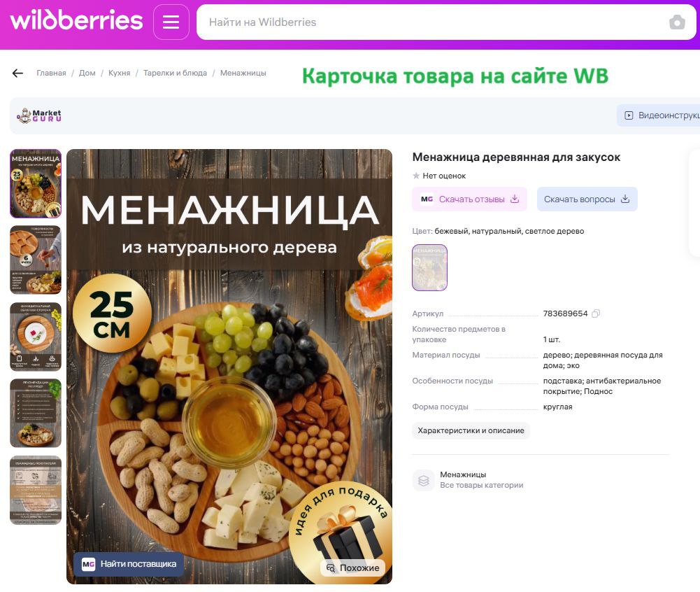Open the Кухня breadcrumb link
Image resolution: width=700 pixels, height=592 pixels.
119,73
